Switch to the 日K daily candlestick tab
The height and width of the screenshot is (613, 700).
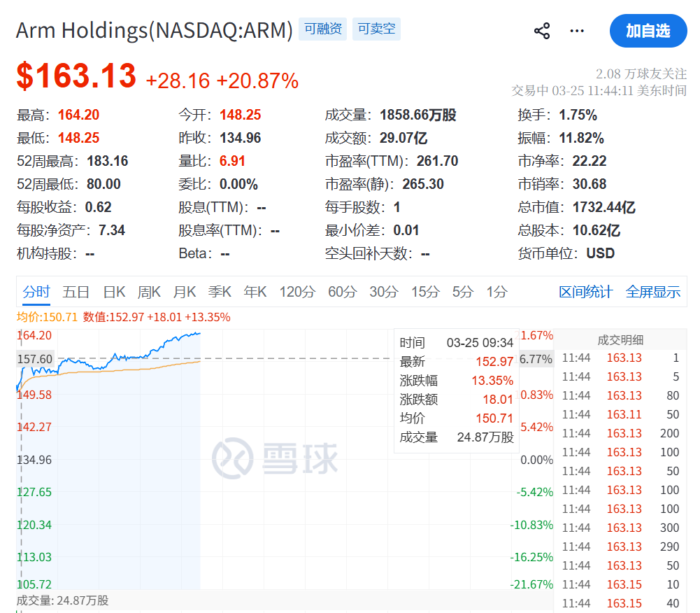tap(113, 292)
